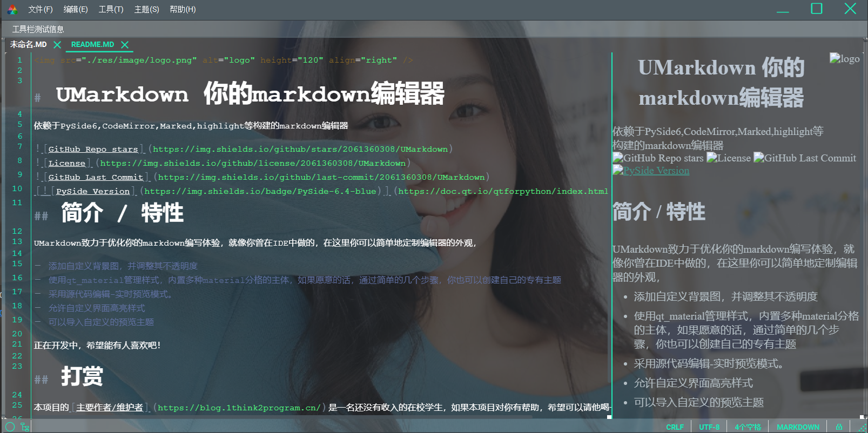Change the 4个空格 indentation setting
The width and height of the screenshot is (868, 433).
point(748,427)
